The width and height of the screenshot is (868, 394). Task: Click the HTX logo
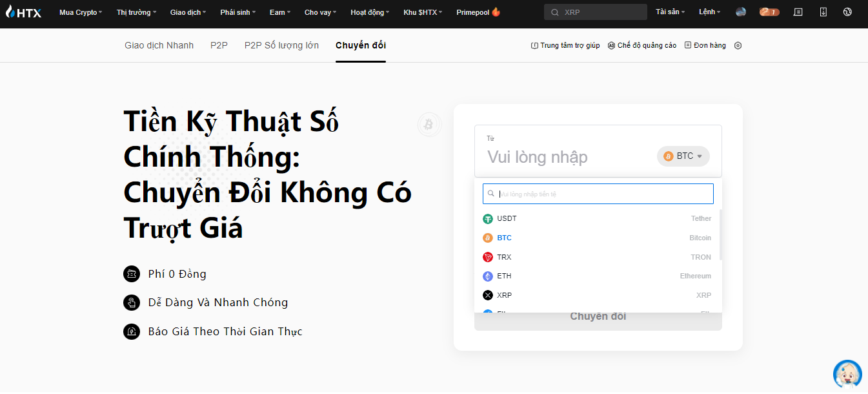tap(23, 12)
